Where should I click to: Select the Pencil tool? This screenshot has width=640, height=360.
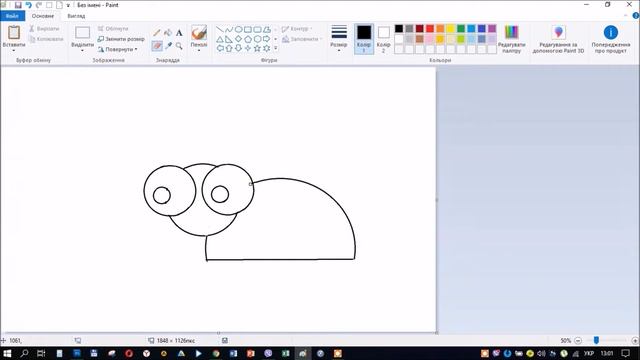[x=157, y=33]
